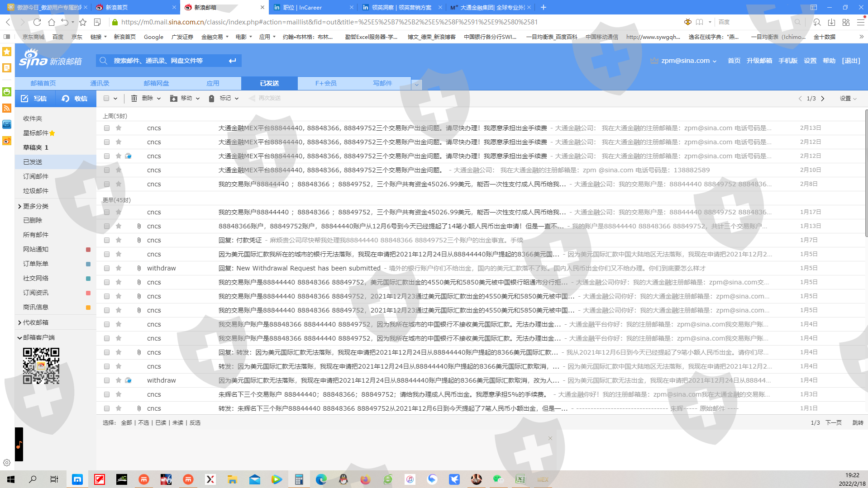Open WeChat from the taskbar
The width and height of the screenshot is (868, 488).
tap(498, 479)
